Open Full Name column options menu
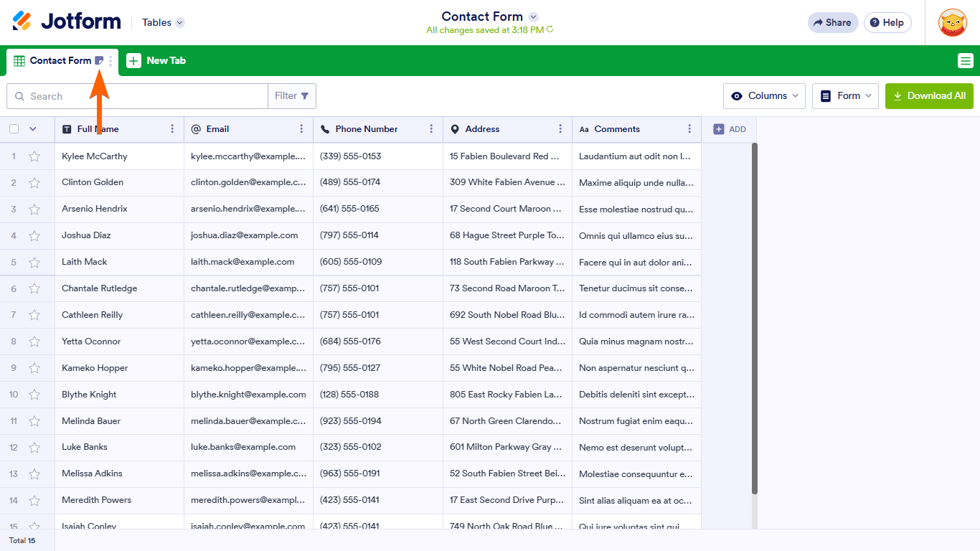This screenshot has height=551, width=980. [x=172, y=129]
